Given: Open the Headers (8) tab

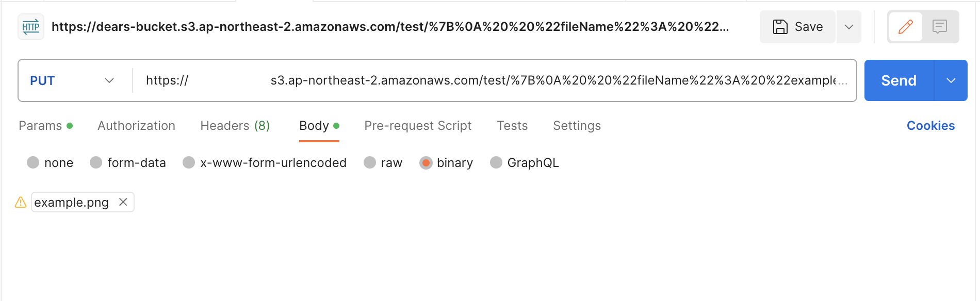Looking at the screenshot, I should tap(235, 126).
